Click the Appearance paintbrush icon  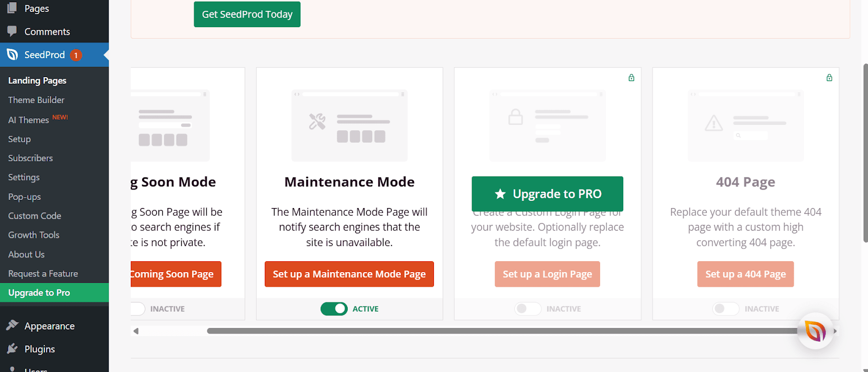click(x=12, y=325)
